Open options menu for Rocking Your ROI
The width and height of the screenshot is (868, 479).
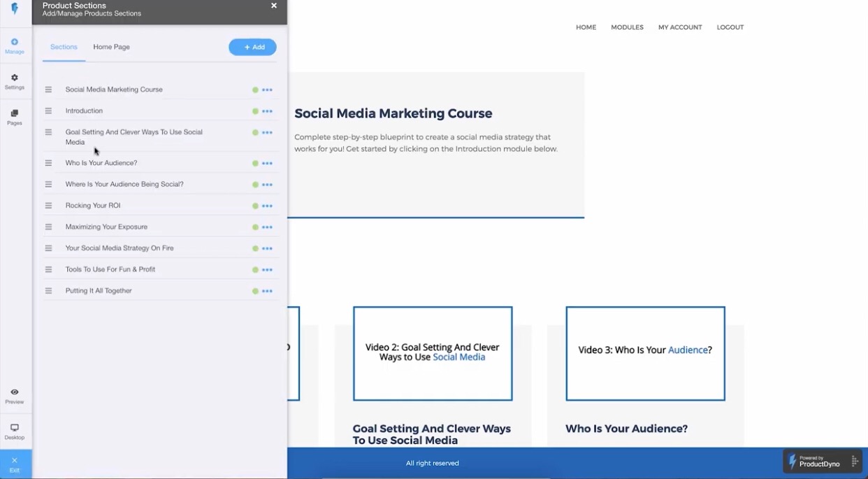coord(267,206)
